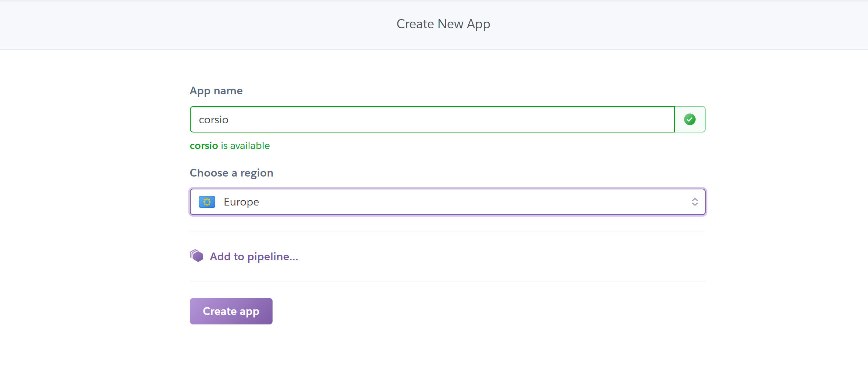Image resolution: width=868 pixels, height=367 pixels.
Task: Click the European Union flag icon
Action: click(x=207, y=202)
